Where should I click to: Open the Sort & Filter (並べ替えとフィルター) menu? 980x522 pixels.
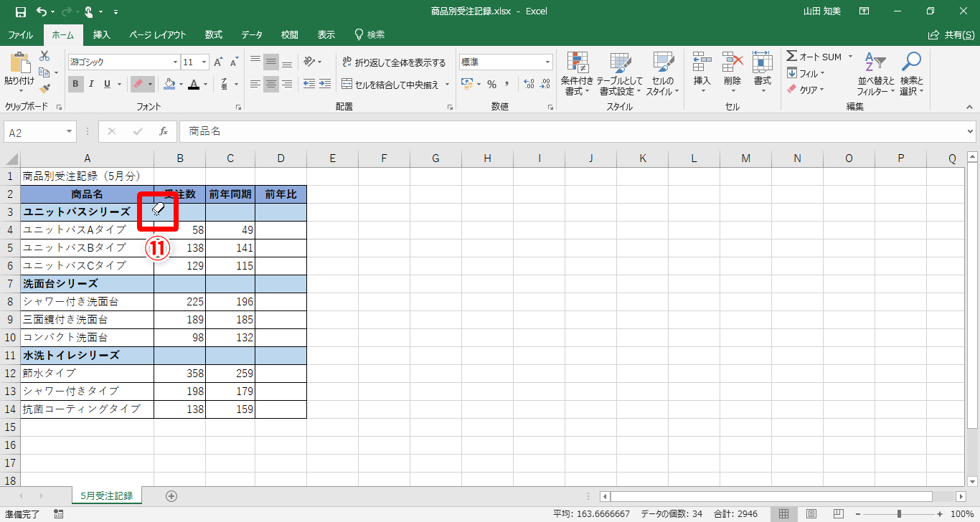875,74
